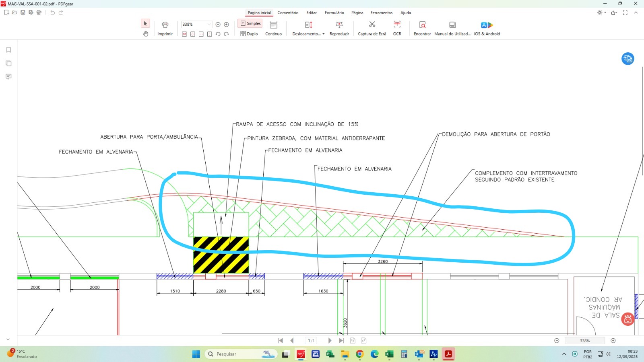
Task: Rotate the page counterclockwise
Action: [218, 34]
